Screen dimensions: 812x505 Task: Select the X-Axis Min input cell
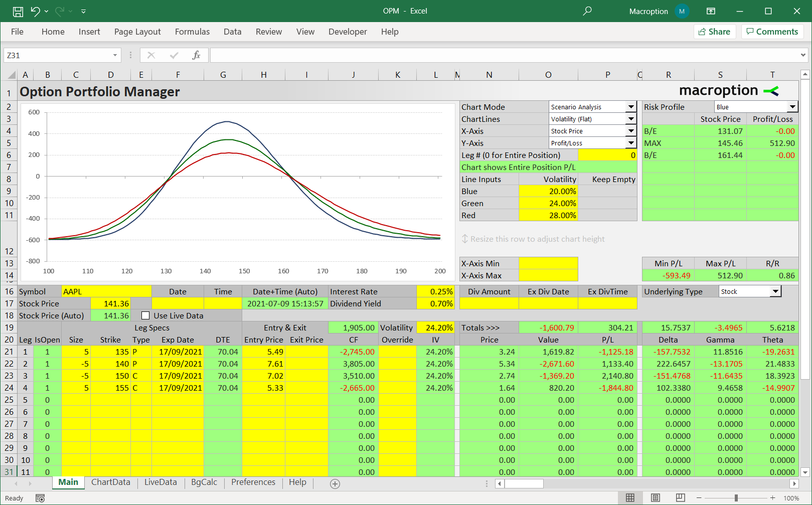point(548,263)
